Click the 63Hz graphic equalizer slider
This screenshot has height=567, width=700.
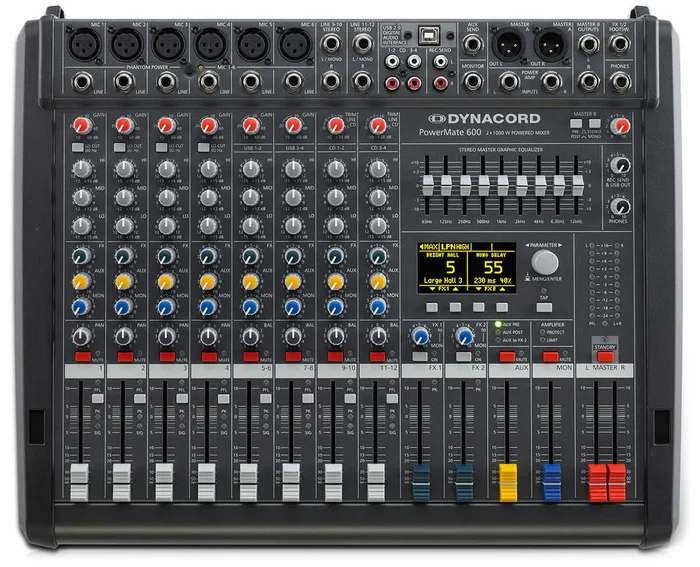pos(428,186)
